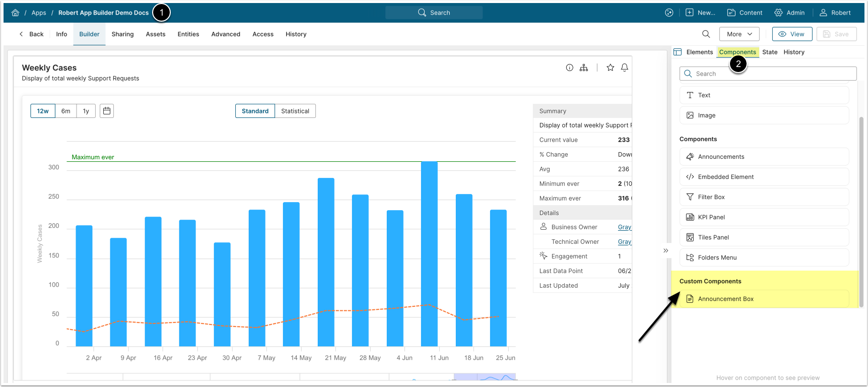The width and height of the screenshot is (868, 387).
Task: Collapse the right panel with double chevron
Action: (x=665, y=250)
